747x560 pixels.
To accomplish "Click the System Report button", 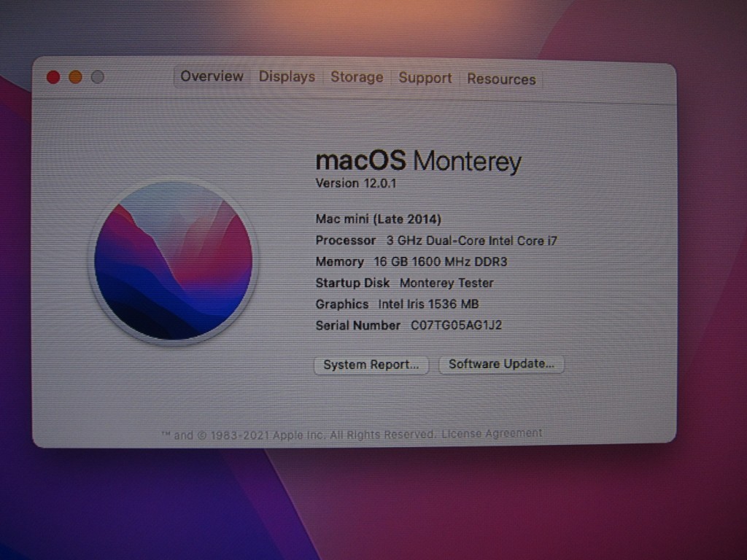I will tap(371, 365).
